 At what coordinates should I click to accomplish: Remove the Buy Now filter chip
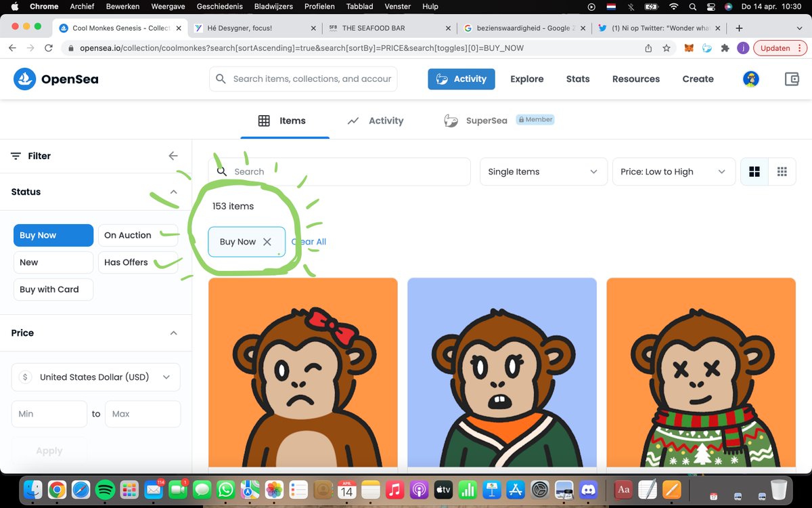pos(267,242)
